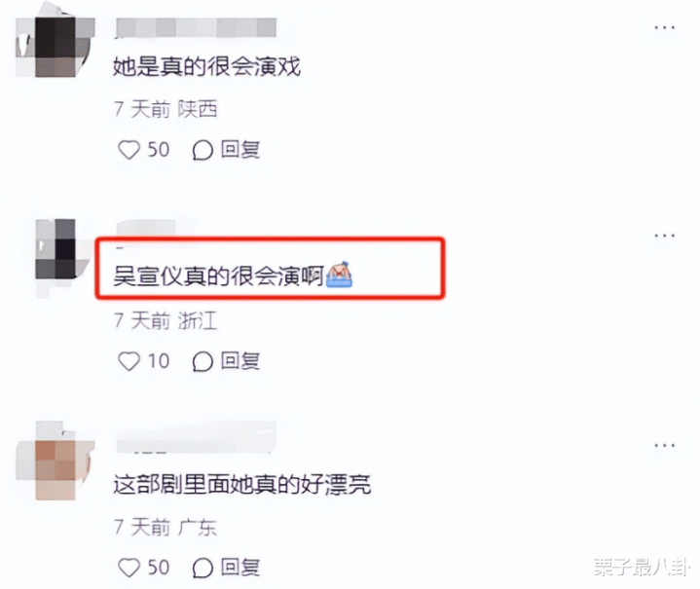Select comment text 她是真的很会演戏
The width and height of the screenshot is (700, 589).
coord(206,66)
